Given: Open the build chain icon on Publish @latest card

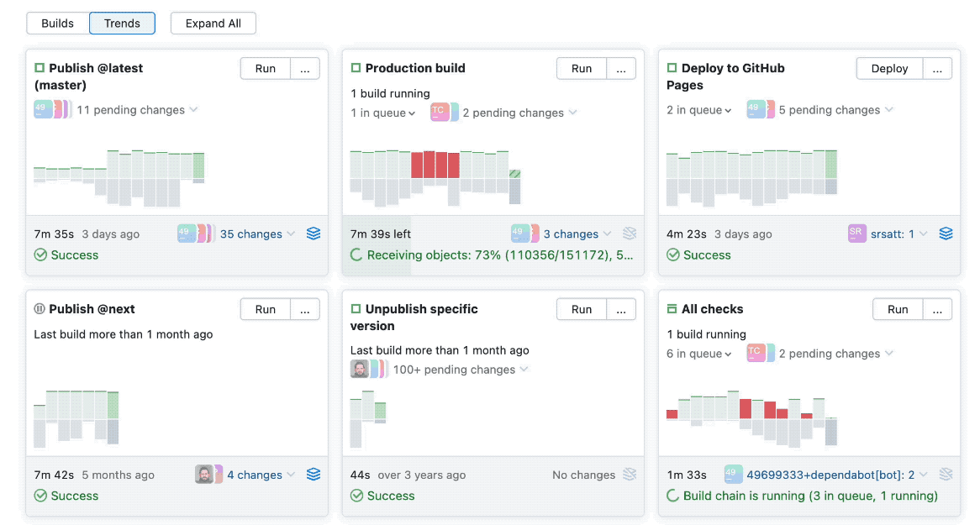Looking at the screenshot, I should point(313,234).
